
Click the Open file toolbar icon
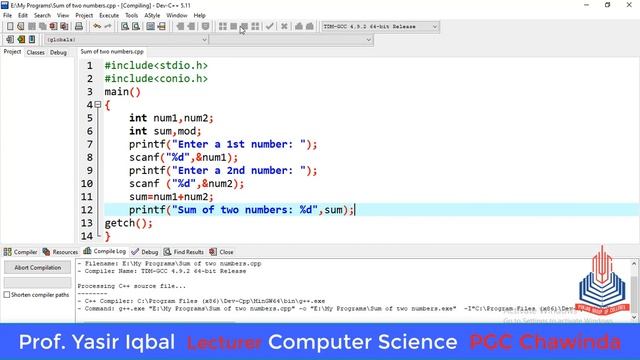click(20, 26)
